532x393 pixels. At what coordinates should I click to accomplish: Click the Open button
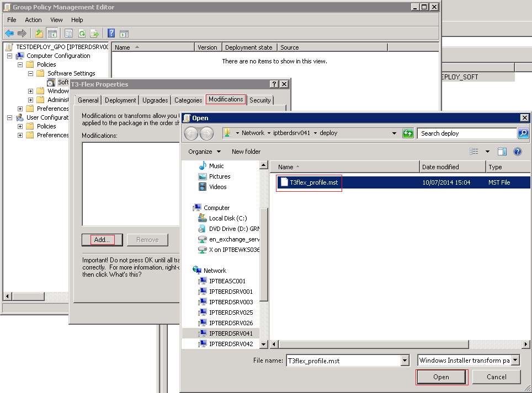pos(441,377)
